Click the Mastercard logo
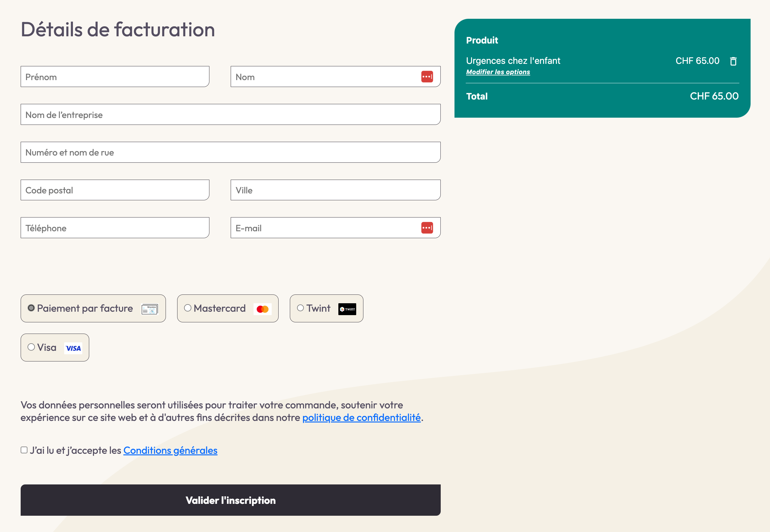The image size is (770, 532). click(x=262, y=309)
